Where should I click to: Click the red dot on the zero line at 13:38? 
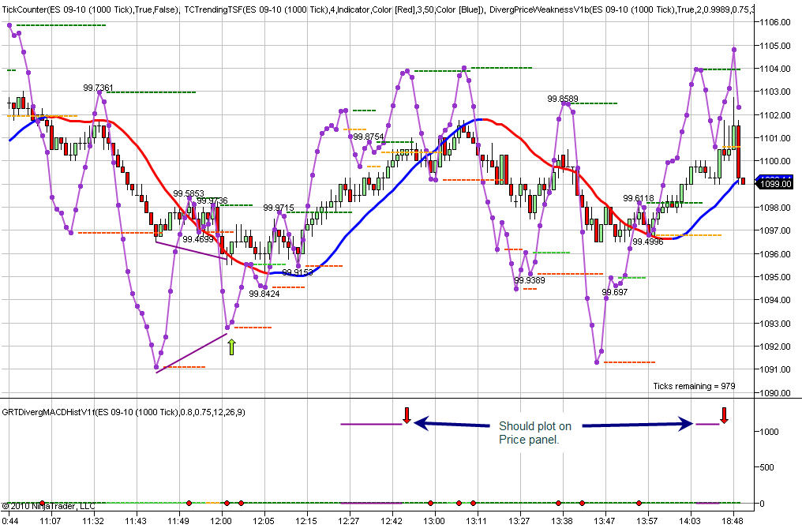[559, 504]
